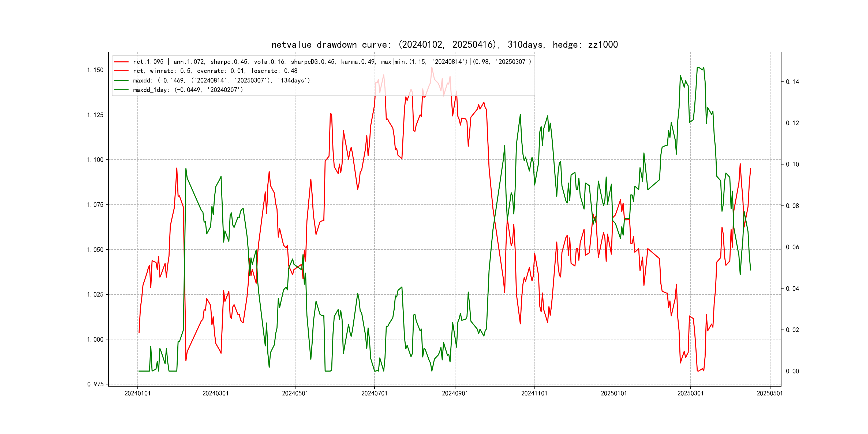Click the chart title text

444,45
